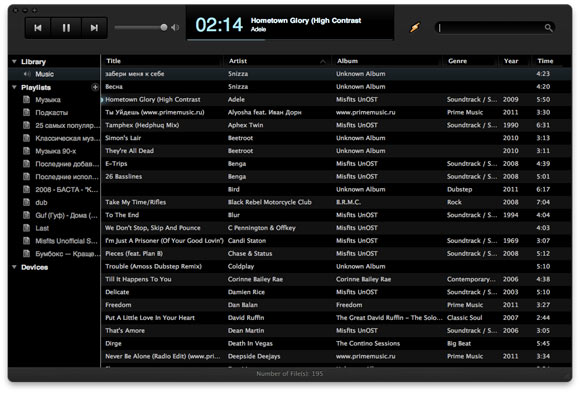Select the track They're All Dead
Image resolution: width=580 pixels, height=393 pixels.
point(336,151)
